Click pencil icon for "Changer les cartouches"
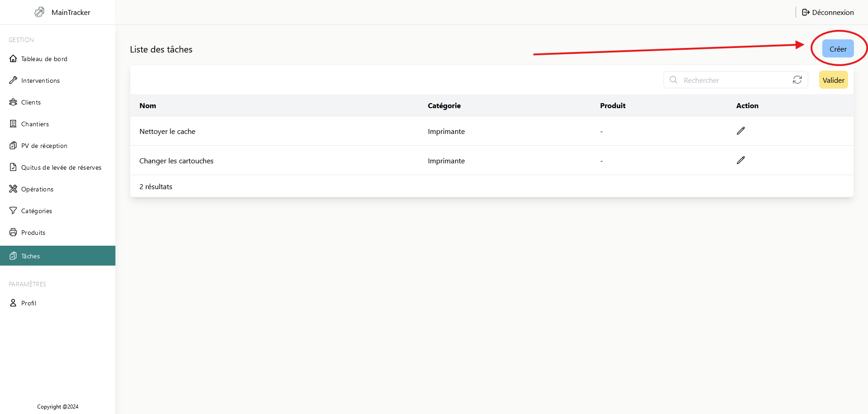 [x=740, y=160]
